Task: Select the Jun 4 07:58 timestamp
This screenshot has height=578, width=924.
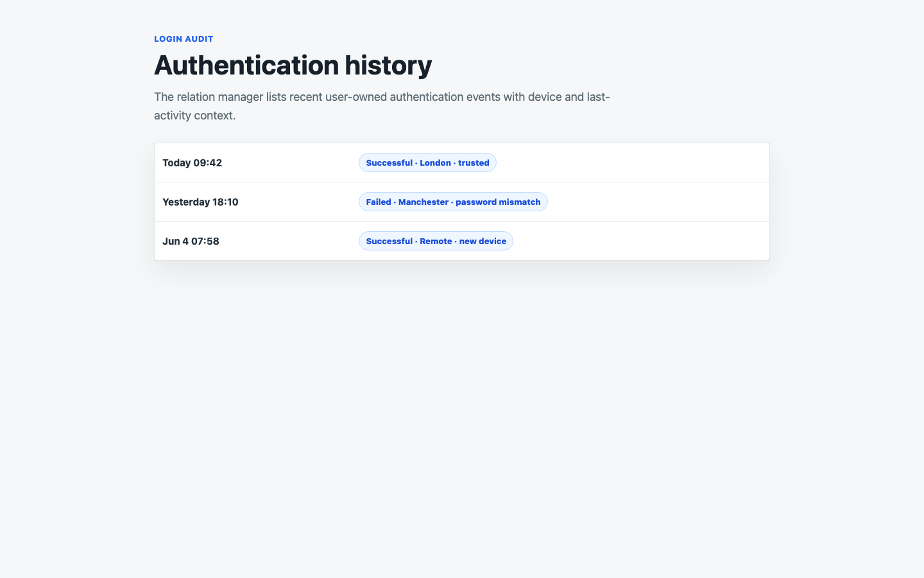Action: [191, 241]
